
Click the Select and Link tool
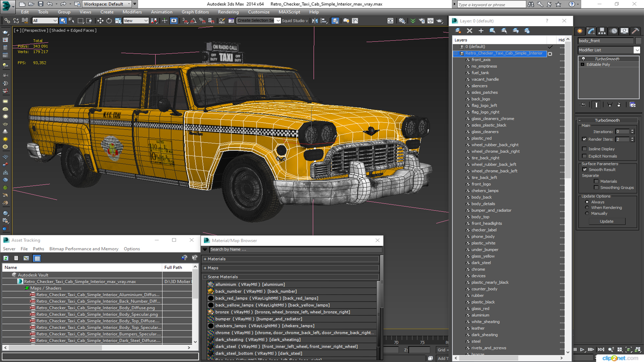7,21
